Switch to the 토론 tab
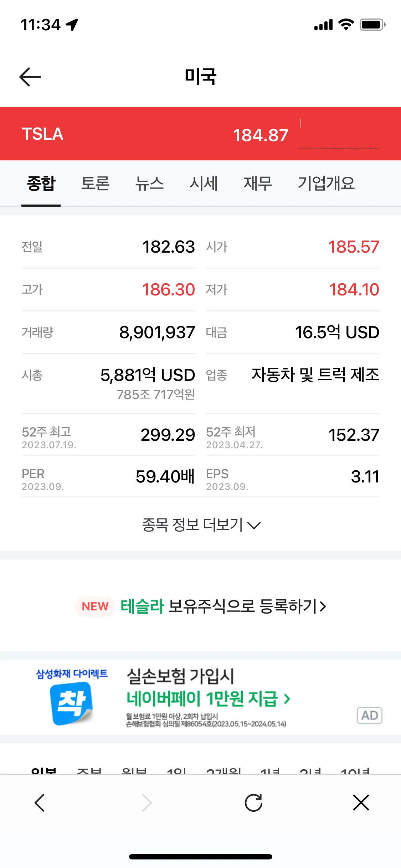Viewport: 401px width, 868px height. point(95,184)
